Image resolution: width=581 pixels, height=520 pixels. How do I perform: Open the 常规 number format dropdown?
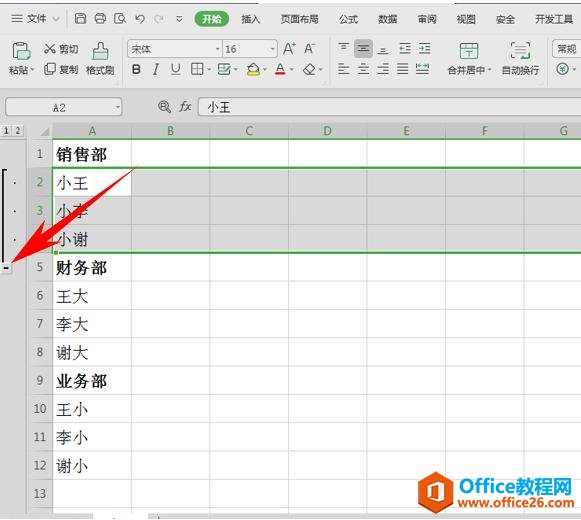[x=567, y=49]
